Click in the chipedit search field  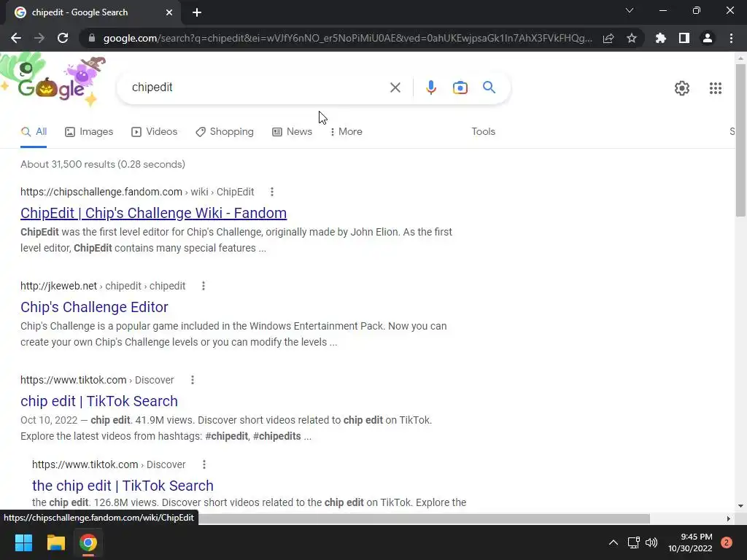(x=258, y=87)
